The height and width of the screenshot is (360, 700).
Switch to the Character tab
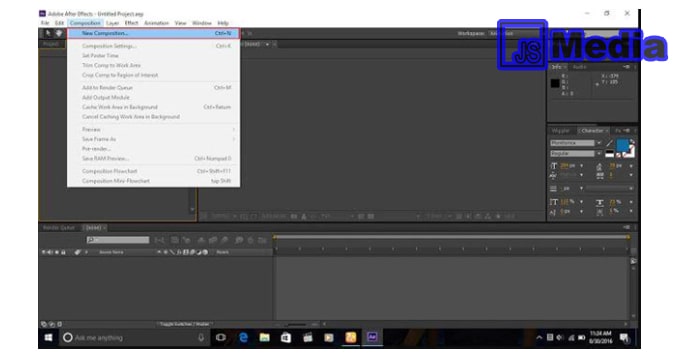point(592,130)
